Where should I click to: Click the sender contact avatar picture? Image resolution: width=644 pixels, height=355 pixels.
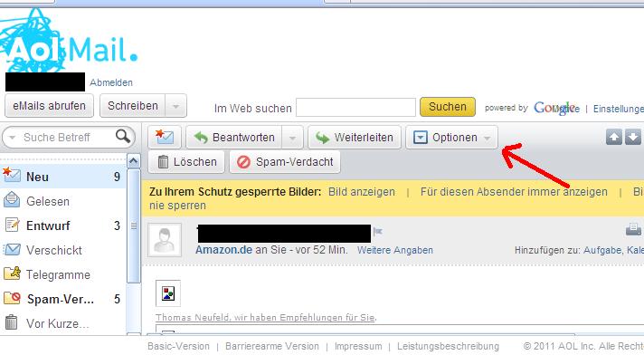[165, 240]
